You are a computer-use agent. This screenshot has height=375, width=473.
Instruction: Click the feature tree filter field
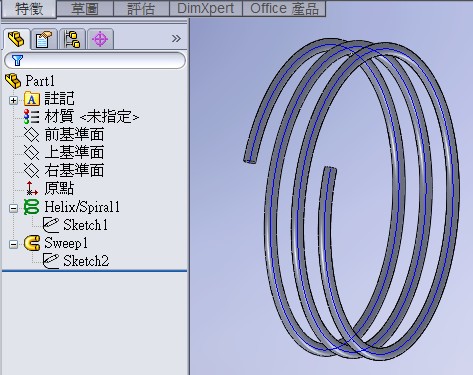click(x=95, y=60)
